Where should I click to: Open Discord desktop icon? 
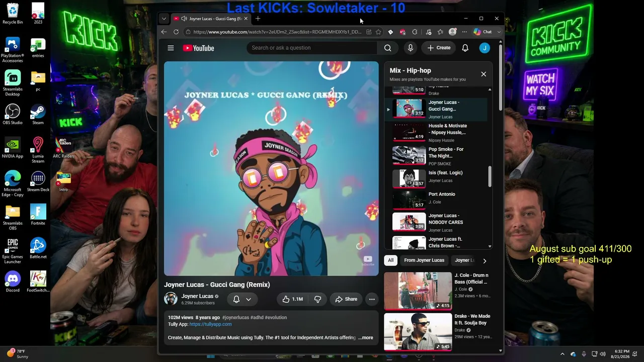click(x=13, y=282)
